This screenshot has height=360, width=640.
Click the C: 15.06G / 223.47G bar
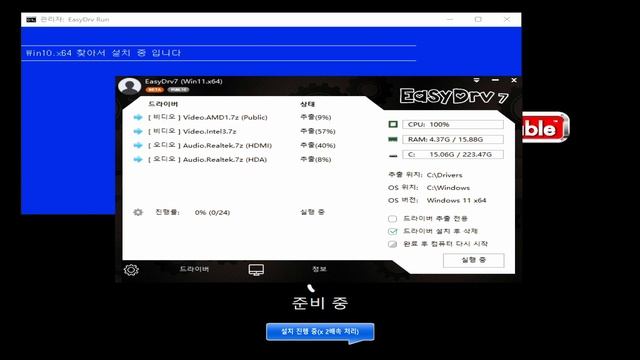pyautogui.click(x=453, y=154)
